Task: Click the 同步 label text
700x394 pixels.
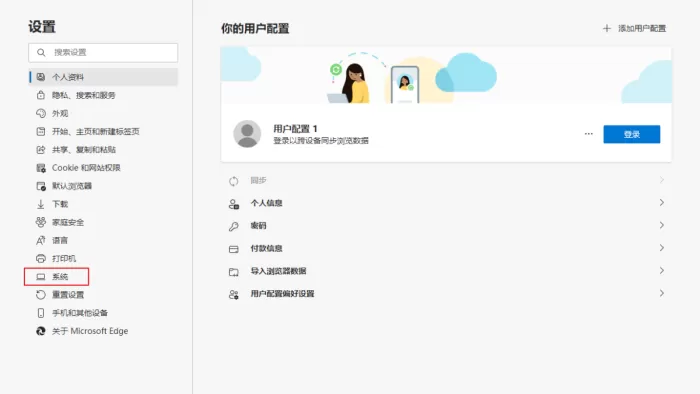Action: 258,180
